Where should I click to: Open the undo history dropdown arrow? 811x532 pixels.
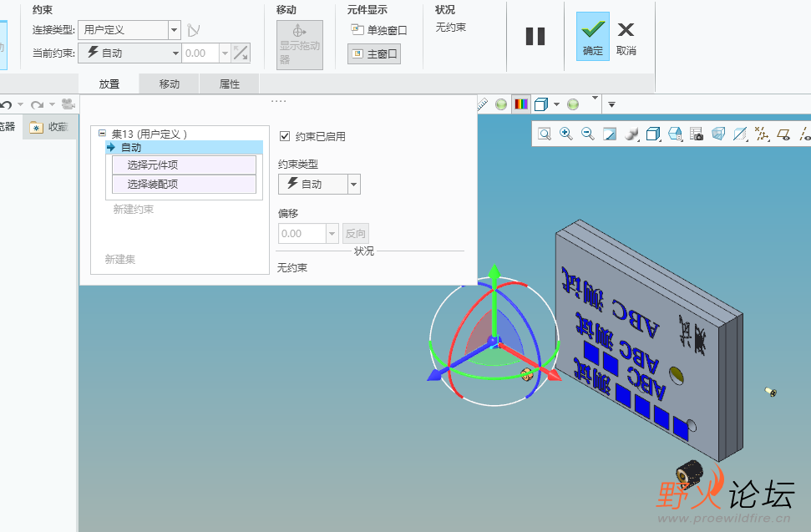pos(20,104)
